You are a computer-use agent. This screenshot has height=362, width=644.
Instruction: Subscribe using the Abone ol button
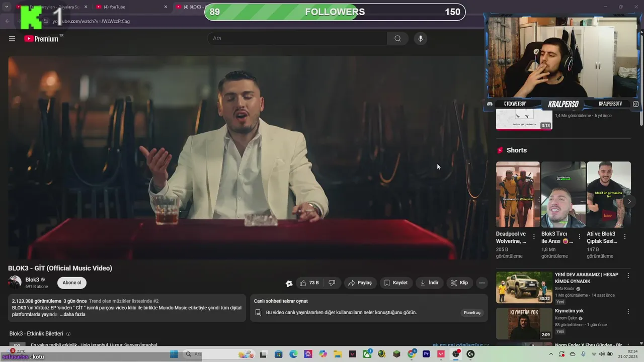point(72,283)
